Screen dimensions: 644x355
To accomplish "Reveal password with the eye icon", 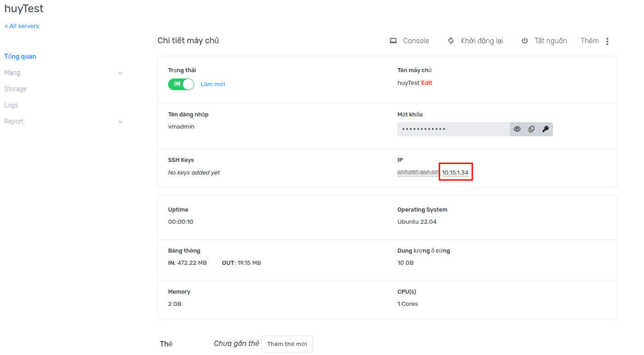I will pyautogui.click(x=517, y=129).
